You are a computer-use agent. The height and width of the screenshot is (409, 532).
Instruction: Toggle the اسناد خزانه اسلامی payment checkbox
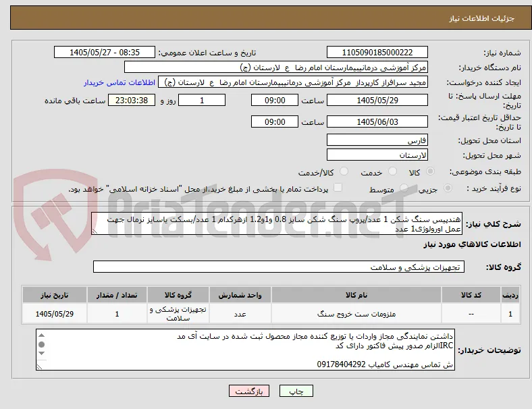tap(338, 188)
